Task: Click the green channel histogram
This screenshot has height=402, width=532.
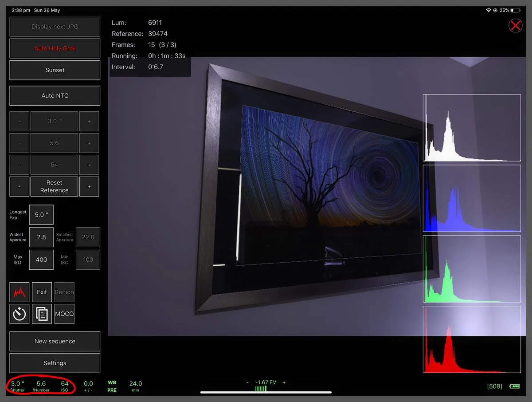Action: point(472,269)
